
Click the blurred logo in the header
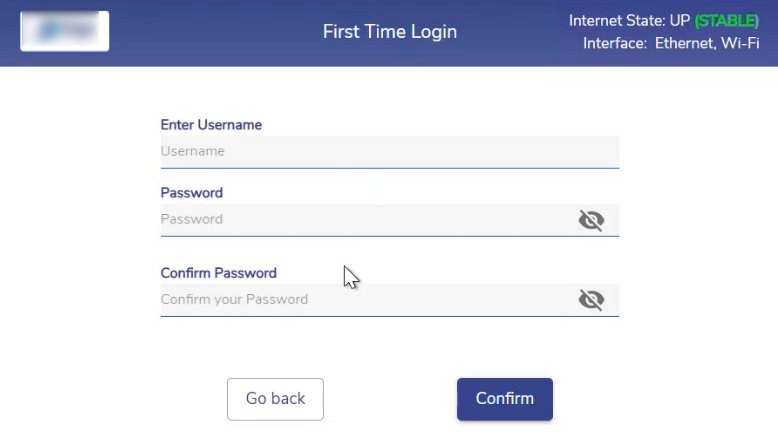[65, 31]
